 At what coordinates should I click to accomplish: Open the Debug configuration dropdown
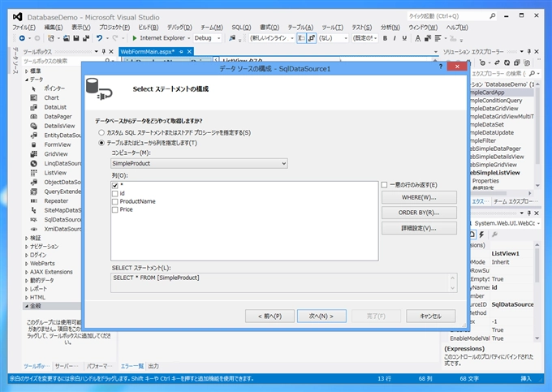[207, 38]
